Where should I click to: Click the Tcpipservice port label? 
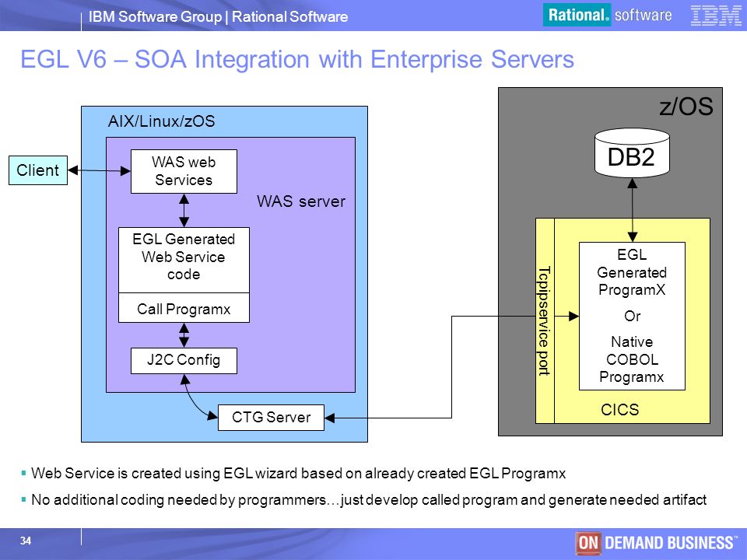(545, 320)
